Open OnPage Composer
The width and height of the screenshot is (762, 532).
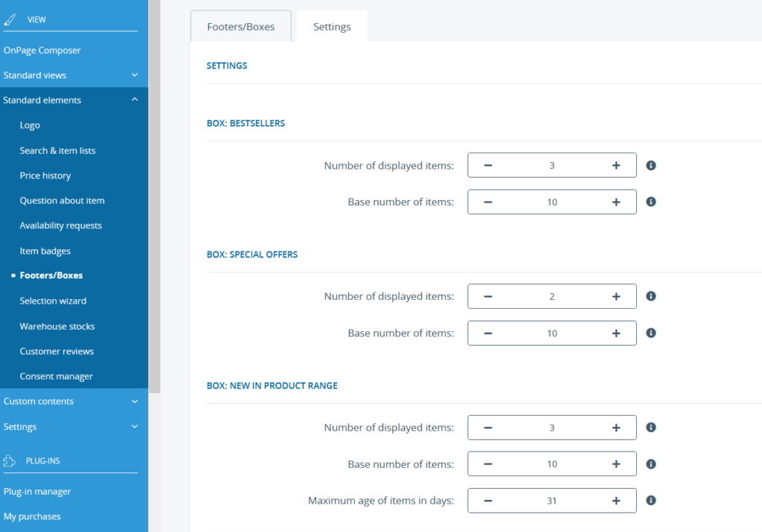click(42, 51)
